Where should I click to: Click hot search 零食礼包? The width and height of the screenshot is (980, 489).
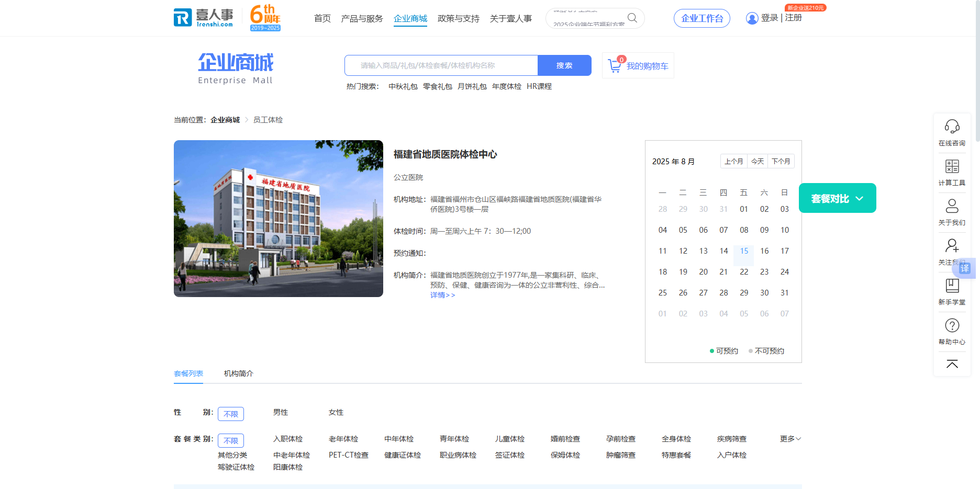[438, 86]
